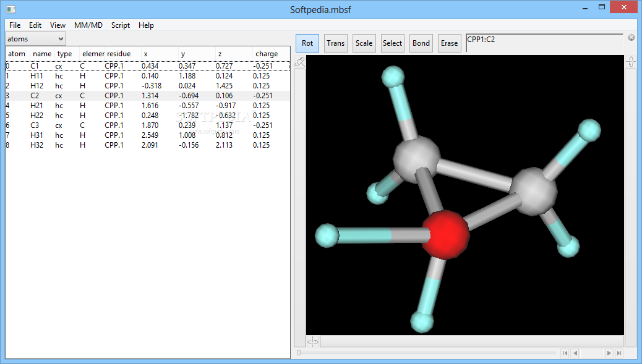
Task: Select atom row H21
Action: tap(148, 106)
